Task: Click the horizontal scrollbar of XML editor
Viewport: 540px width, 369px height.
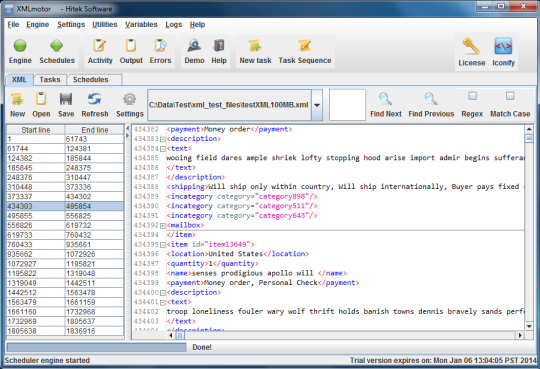Action: click(345, 335)
